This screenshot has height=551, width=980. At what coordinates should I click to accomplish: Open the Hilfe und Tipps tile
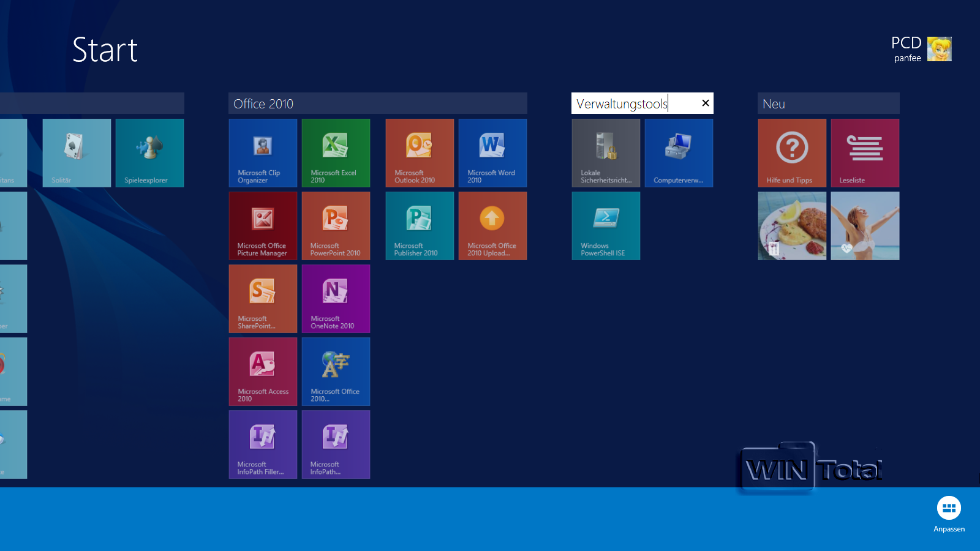[792, 153]
